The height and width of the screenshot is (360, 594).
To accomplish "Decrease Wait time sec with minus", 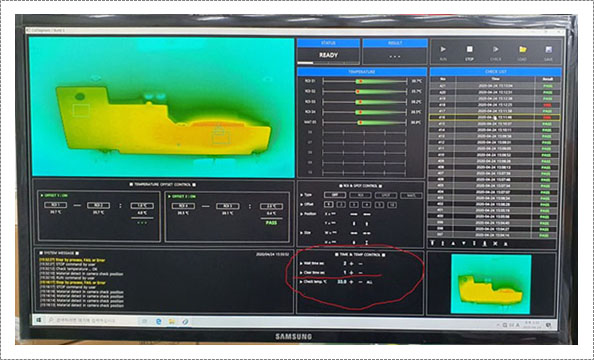I will click(x=360, y=263).
